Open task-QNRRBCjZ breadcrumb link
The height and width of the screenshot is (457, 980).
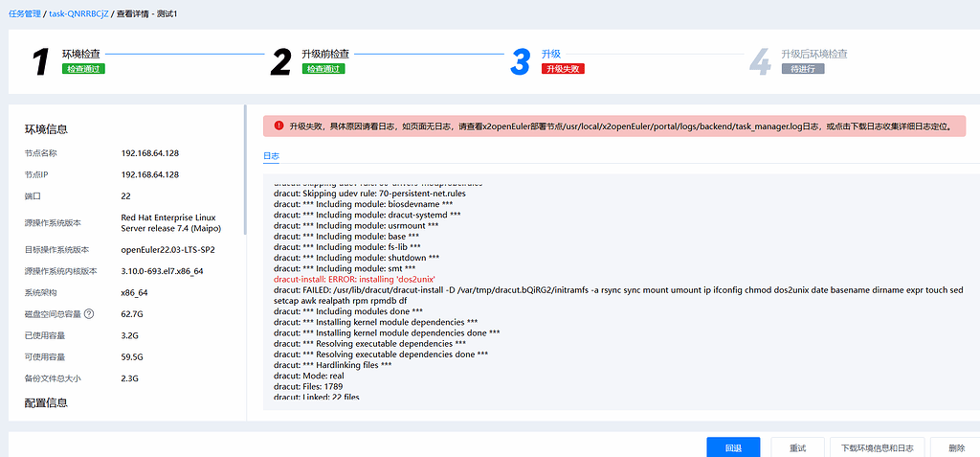77,14
